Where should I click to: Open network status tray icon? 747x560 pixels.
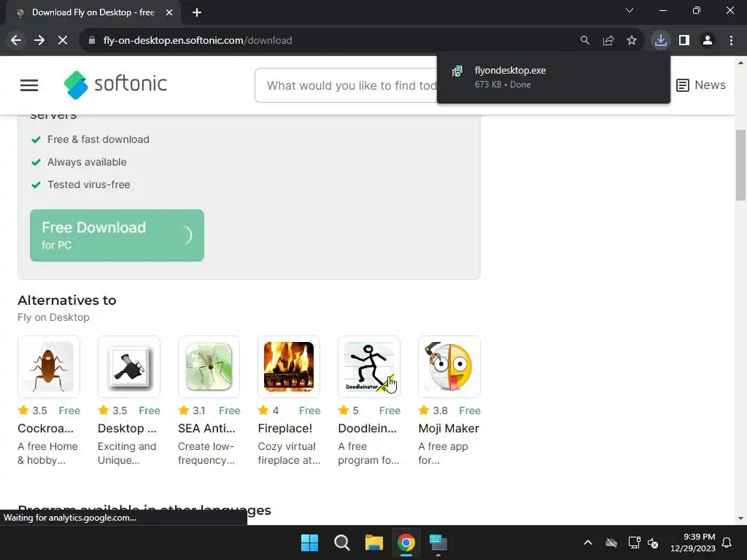[x=634, y=542]
